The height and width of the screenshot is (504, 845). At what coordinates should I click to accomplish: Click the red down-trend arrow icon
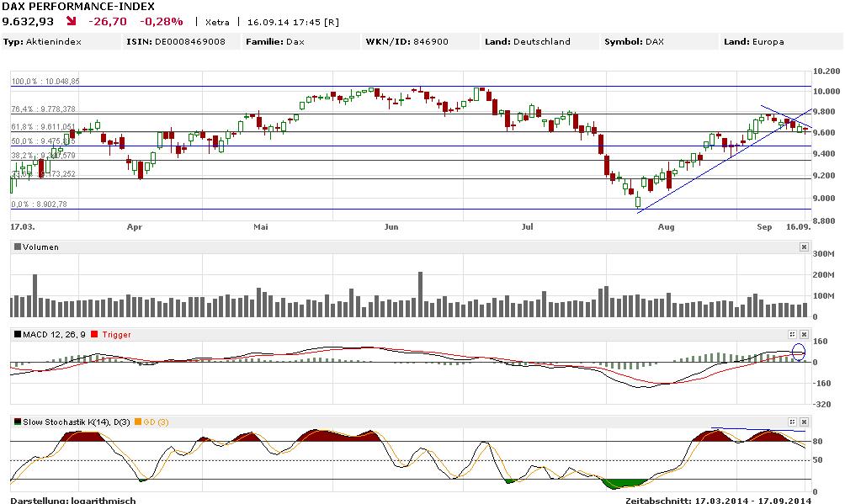pyautogui.click(x=72, y=22)
